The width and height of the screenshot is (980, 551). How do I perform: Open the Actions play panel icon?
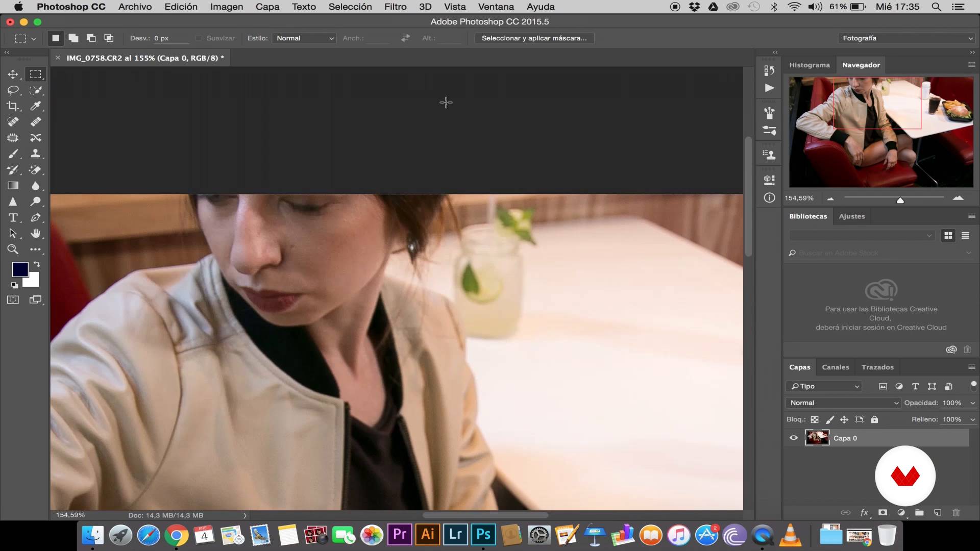point(769,88)
